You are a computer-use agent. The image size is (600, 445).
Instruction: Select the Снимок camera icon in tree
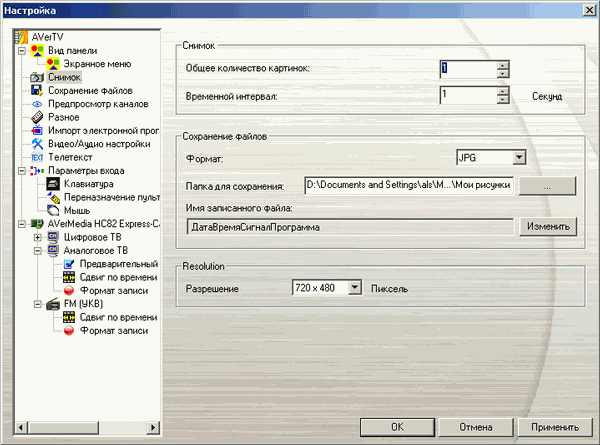pos(38,77)
